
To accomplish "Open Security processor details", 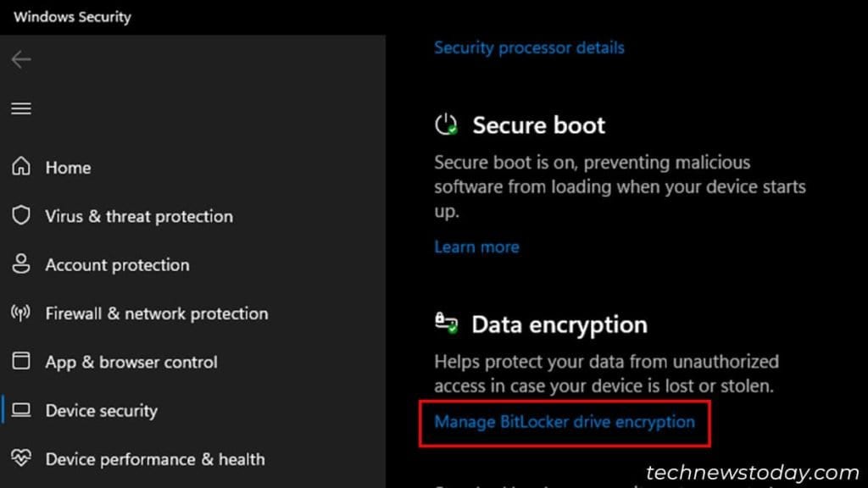I will click(x=529, y=47).
